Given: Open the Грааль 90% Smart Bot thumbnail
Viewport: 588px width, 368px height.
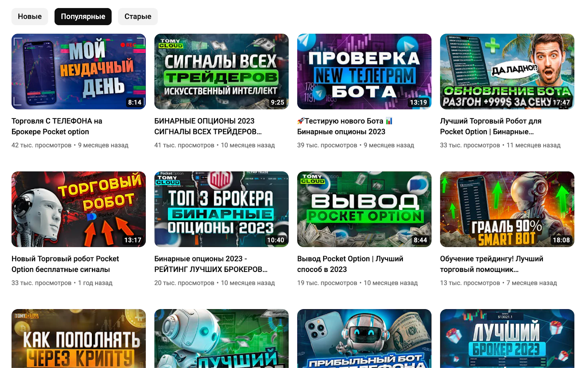Looking at the screenshot, I should pyautogui.click(x=507, y=209).
